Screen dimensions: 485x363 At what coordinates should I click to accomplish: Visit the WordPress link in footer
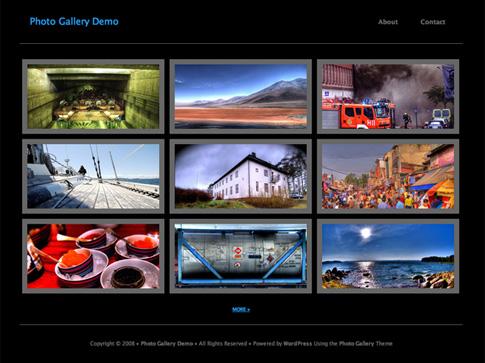pyautogui.click(x=298, y=343)
